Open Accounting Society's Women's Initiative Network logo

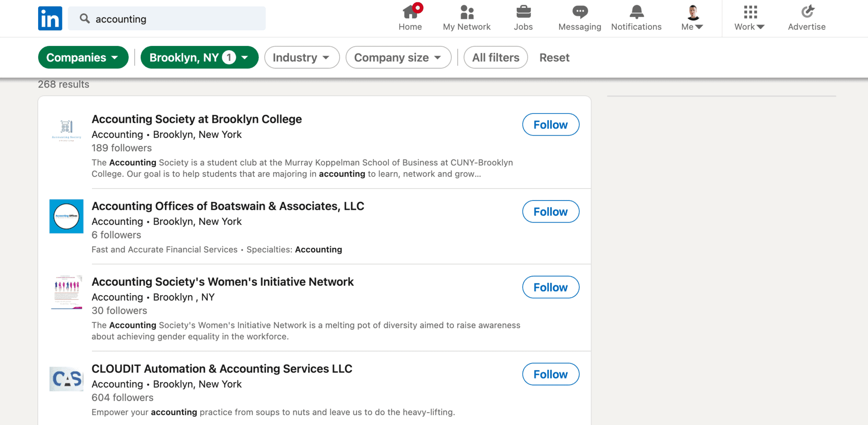click(67, 292)
